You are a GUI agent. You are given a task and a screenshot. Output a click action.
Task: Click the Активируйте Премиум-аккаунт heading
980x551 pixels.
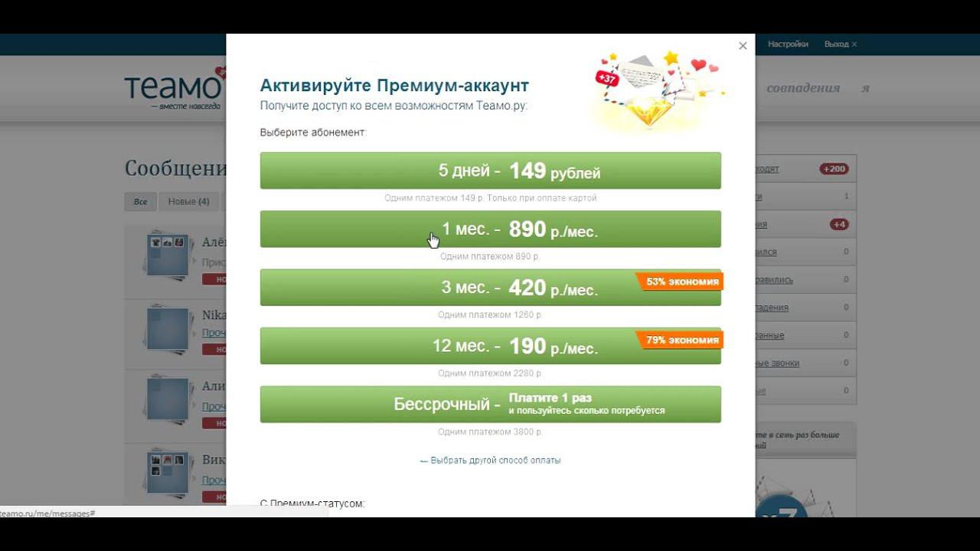point(394,85)
